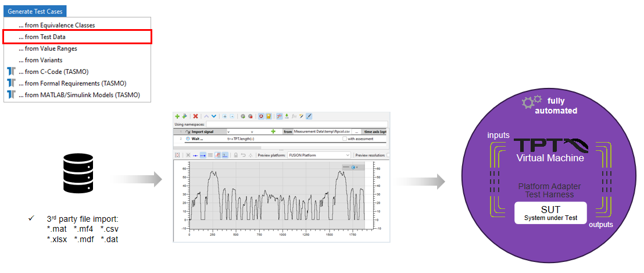Viewport: 644px width, 273px height.
Task: Click the gray triangle icon after undo
Action: point(251,155)
